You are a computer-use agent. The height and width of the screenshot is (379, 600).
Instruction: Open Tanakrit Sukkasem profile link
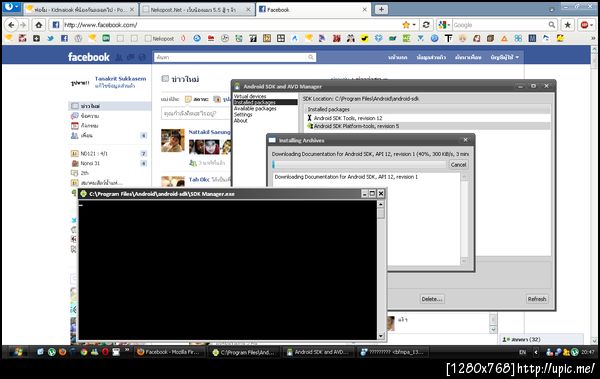point(120,78)
